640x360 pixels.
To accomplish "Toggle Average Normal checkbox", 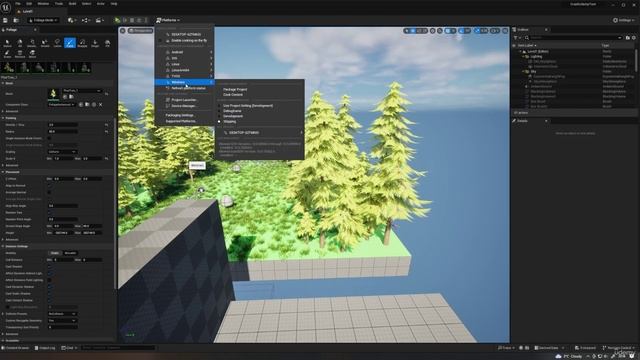I will (49, 192).
